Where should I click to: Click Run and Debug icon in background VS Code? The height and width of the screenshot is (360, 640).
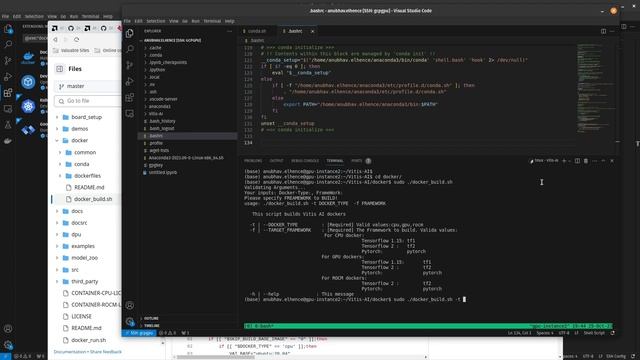click(x=8, y=77)
